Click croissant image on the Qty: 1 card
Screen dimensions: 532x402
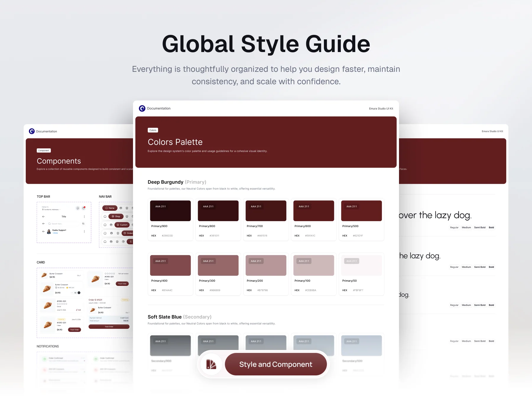pos(44,275)
